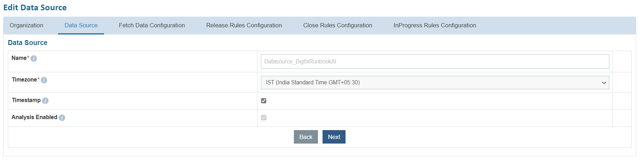Click the info icon beside Name
The width and height of the screenshot is (644, 162).
tap(34, 58)
